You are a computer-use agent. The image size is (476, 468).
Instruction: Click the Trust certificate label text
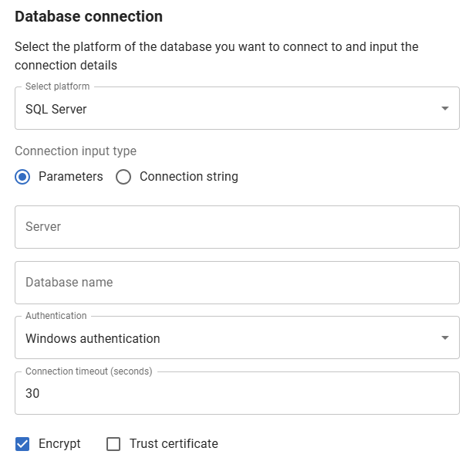[174, 444]
